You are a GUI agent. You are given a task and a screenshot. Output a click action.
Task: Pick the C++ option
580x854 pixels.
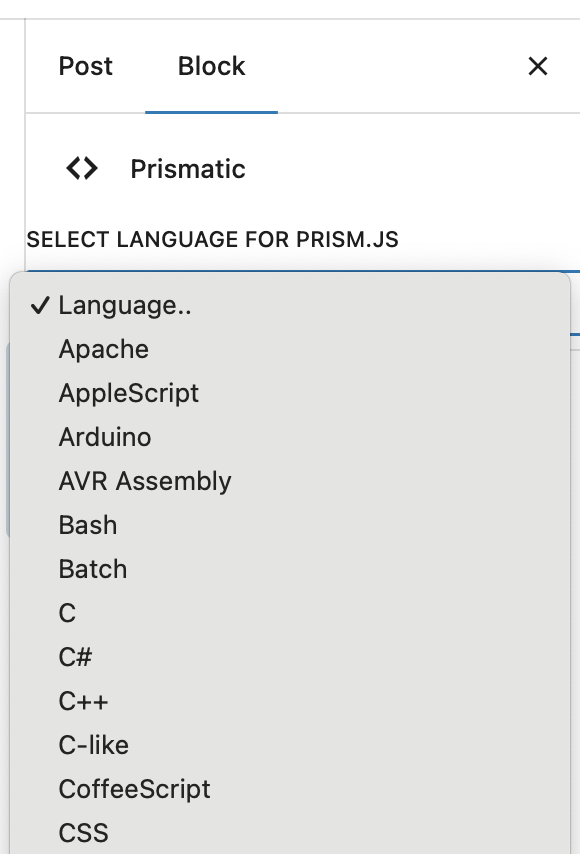pyautogui.click(x=290, y=702)
